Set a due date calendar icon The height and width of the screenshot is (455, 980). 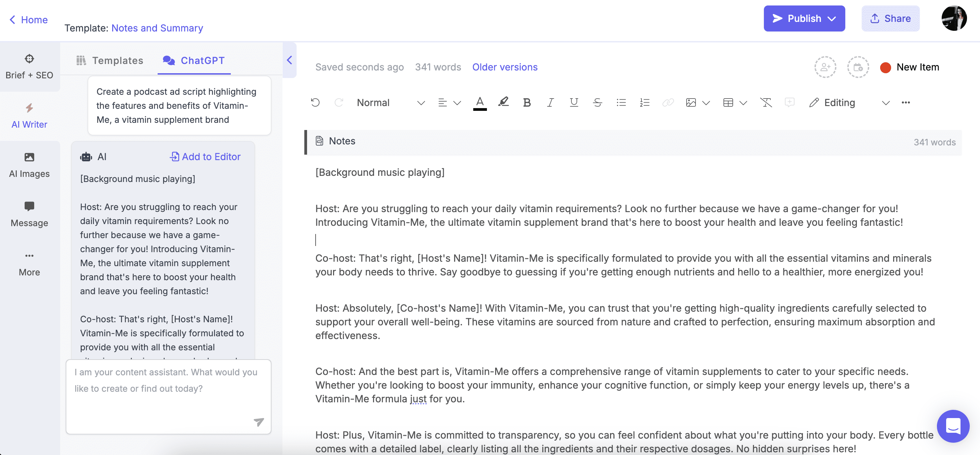point(858,67)
